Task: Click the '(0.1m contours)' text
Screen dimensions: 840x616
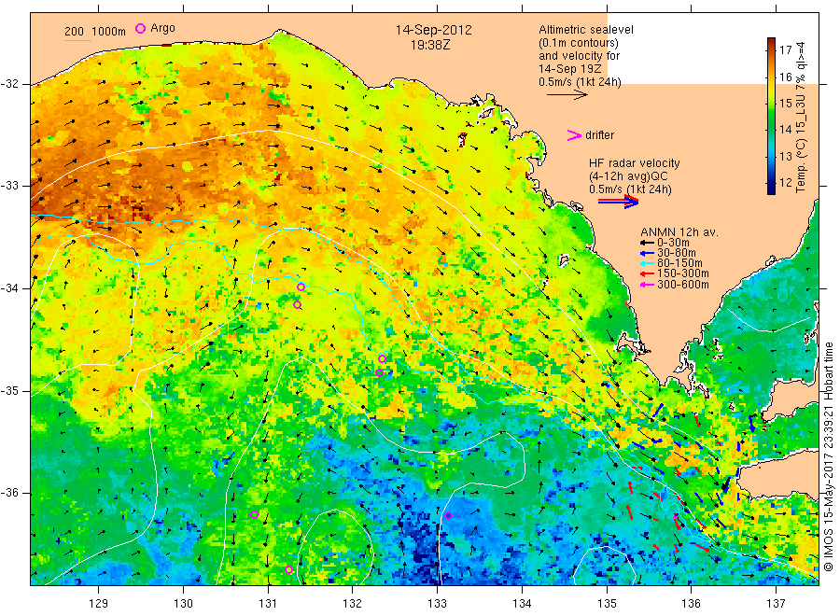Action: (579, 43)
